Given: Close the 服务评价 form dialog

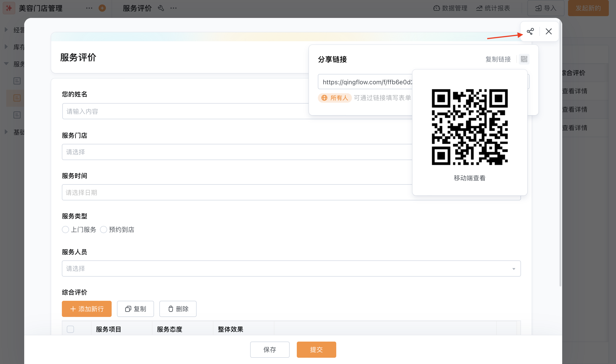Looking at the screenshot, I should pos(549,31).
